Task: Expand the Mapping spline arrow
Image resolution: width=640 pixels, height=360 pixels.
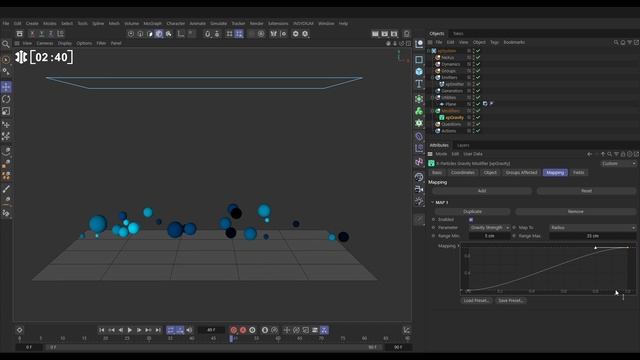Action: 458,246
